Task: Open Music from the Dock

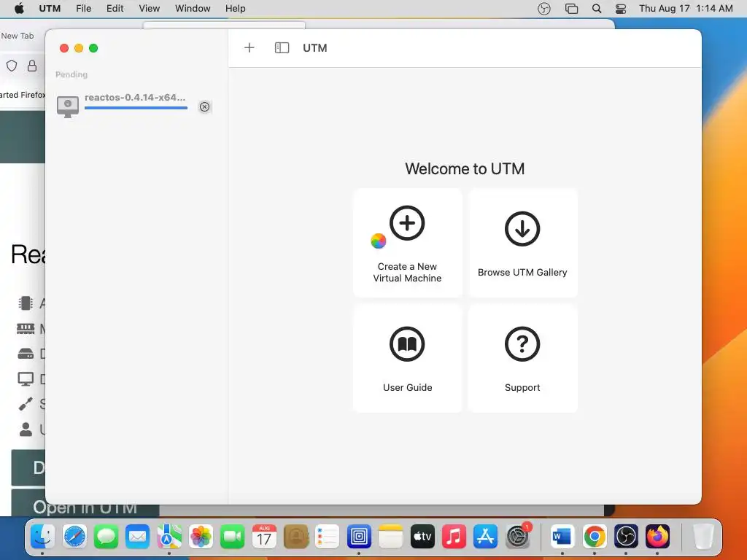Action: 454,537
